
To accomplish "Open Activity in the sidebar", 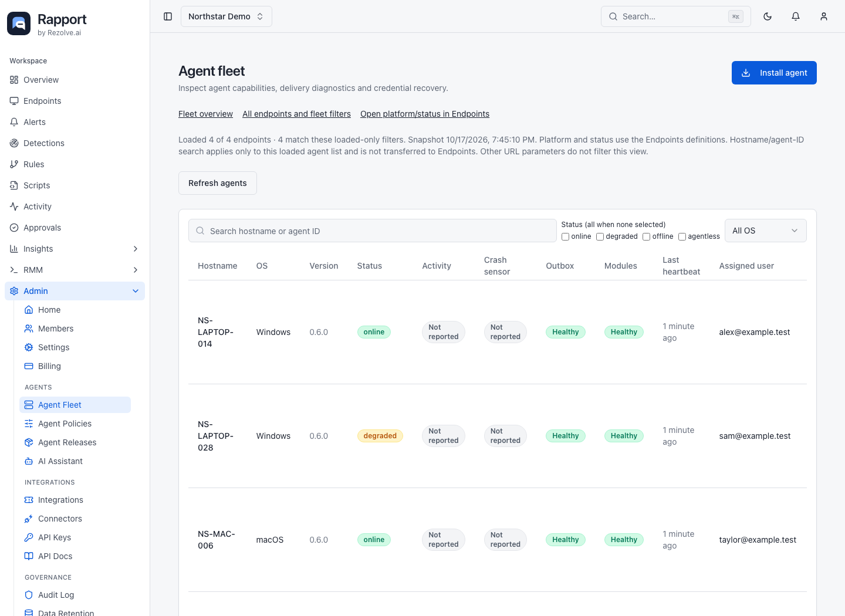I will [75, 207].
